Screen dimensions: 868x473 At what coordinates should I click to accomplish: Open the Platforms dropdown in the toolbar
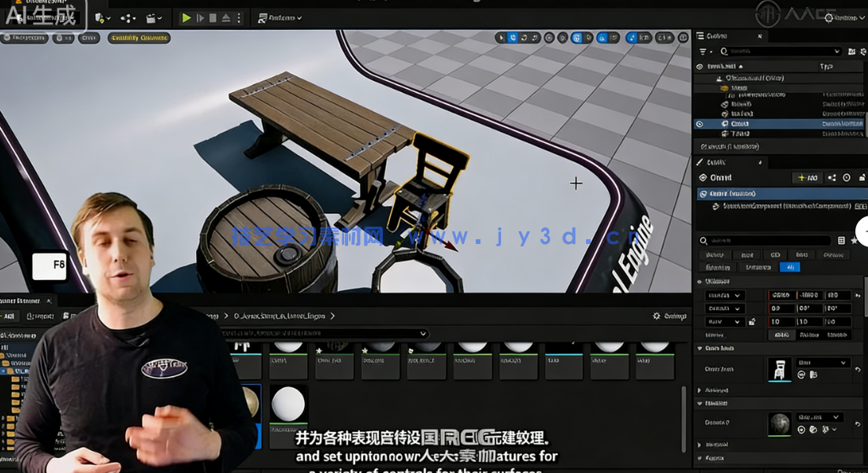click(x=280, y=17)
